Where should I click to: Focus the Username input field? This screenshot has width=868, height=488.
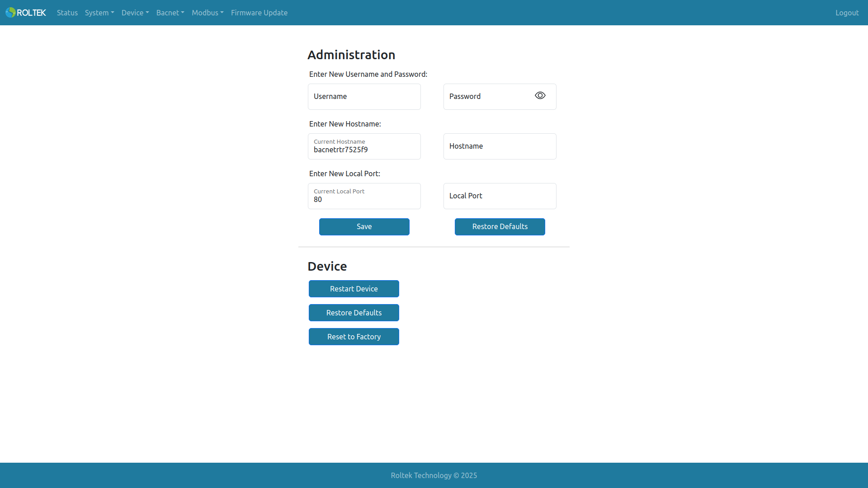coord(364,97)
